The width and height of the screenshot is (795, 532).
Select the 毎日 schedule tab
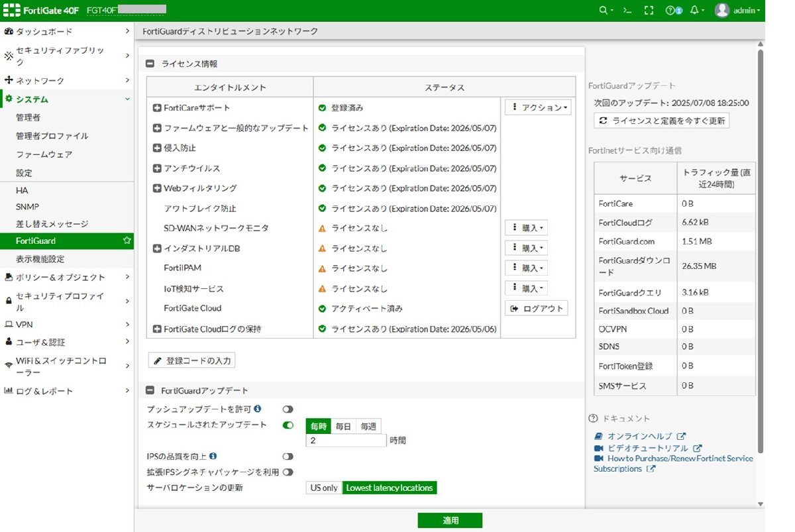click(x=343, y=427)
